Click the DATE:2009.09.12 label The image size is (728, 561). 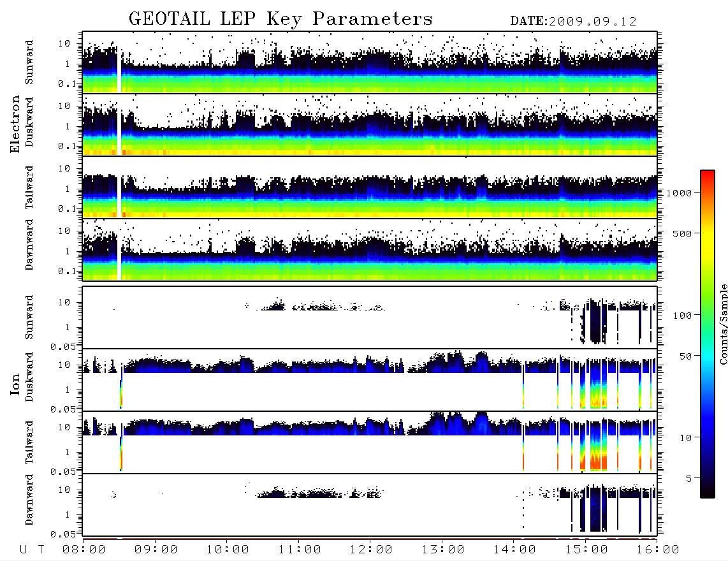[x=573, y=22]
